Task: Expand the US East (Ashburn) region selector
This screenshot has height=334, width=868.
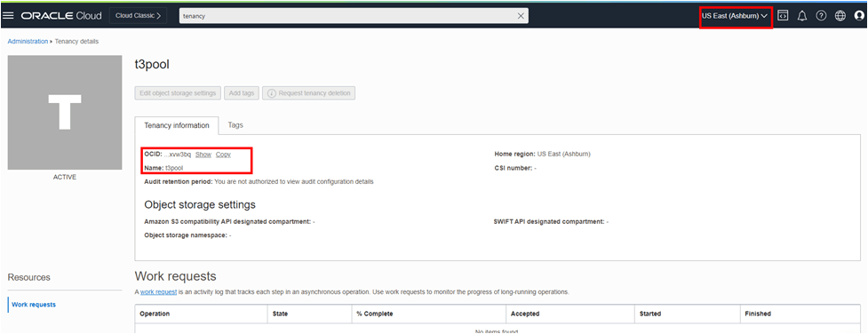Action: [x=735, y=16]
